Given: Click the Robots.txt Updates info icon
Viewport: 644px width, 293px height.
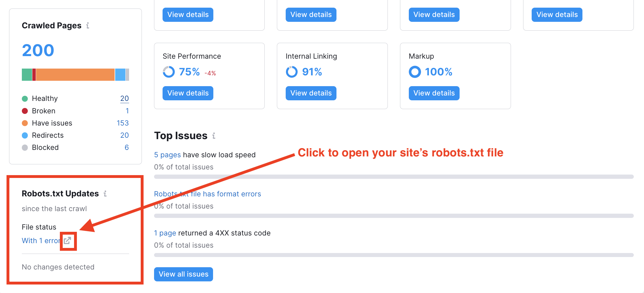Looking at the screenshot, I should 105,194.
